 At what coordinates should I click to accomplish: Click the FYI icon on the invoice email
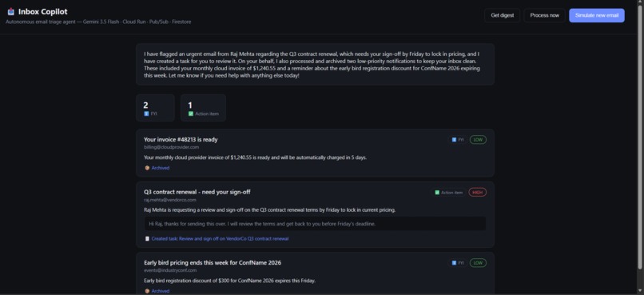(x=454, y=140)
